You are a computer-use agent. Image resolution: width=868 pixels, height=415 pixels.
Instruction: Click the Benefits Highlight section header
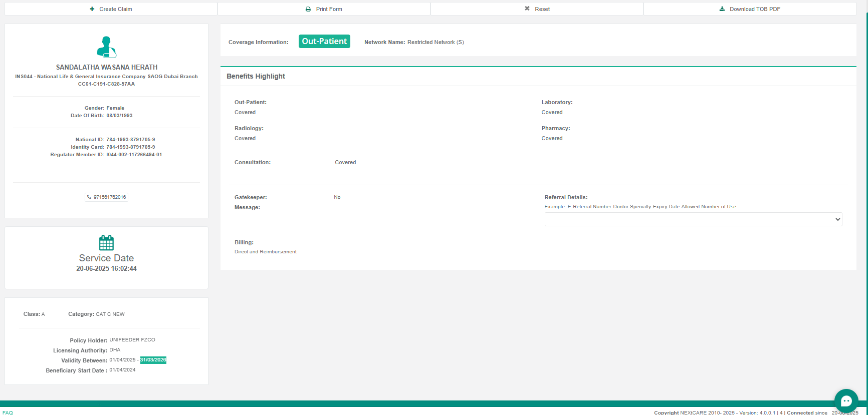(256, 76)
